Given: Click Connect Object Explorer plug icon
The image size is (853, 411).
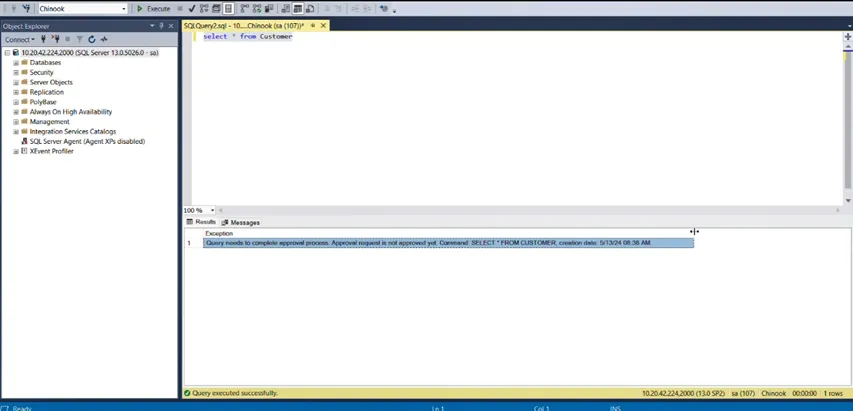Looking at the screenshot, I should coord(43,39).
